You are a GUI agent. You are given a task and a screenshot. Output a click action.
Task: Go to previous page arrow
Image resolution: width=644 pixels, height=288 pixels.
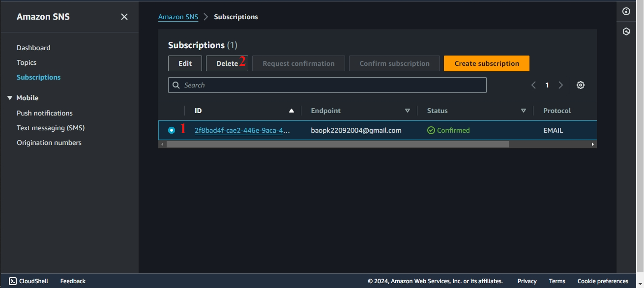pos(533,85)
